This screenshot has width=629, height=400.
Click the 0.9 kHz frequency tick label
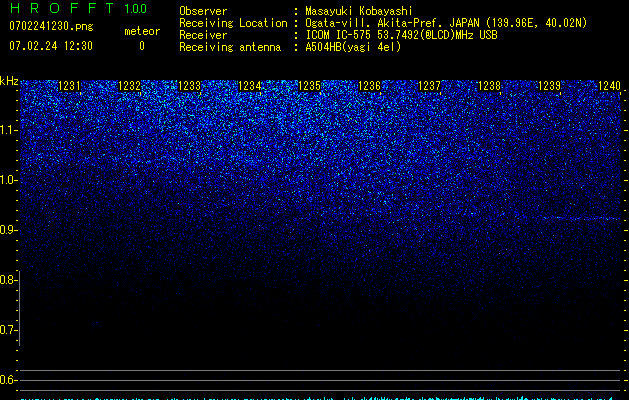tap(8, 230)
